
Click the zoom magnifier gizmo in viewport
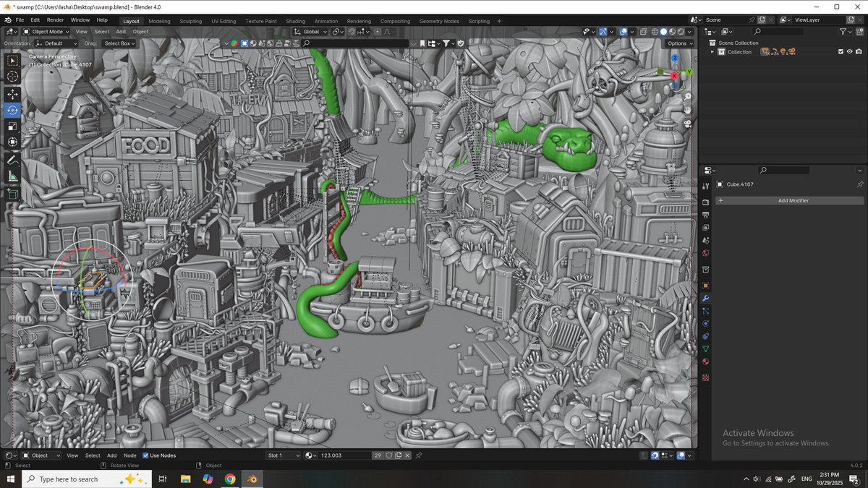pos(687,96)
